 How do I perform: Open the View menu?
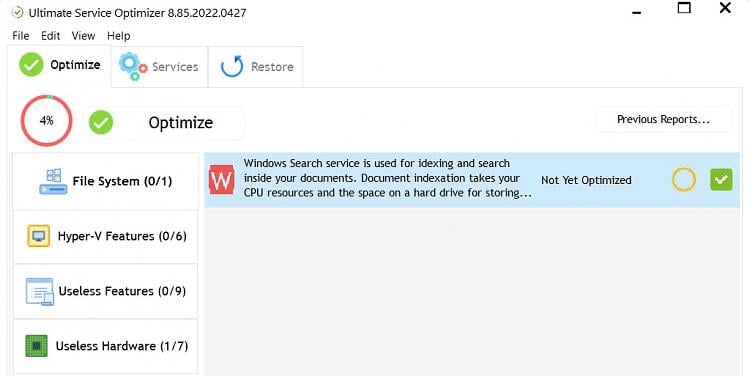click(83, 36)
